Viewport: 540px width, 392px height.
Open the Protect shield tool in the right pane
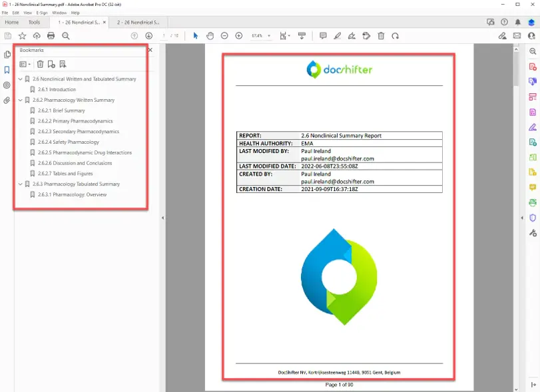pyautogui.click(x=533, y=218)
